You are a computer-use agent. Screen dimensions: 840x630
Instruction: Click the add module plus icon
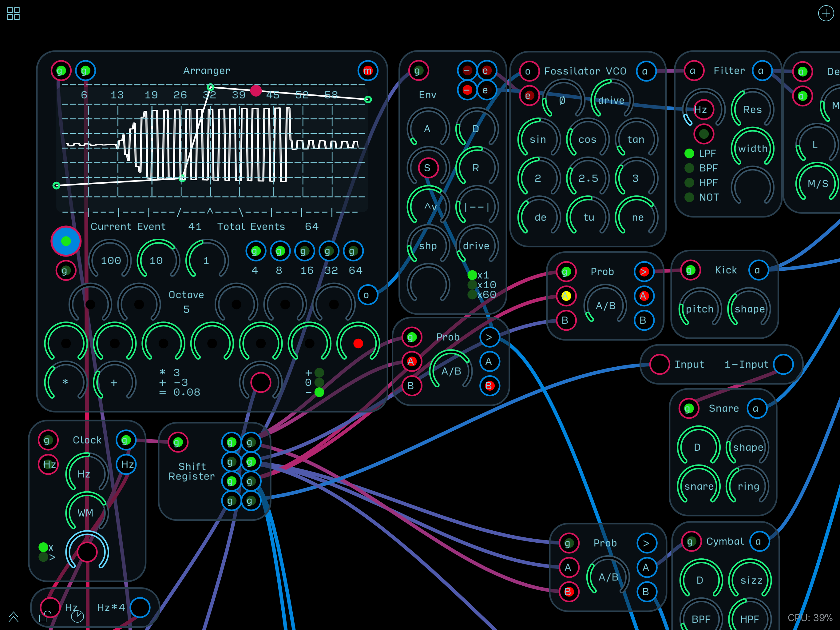coord(825,14)
